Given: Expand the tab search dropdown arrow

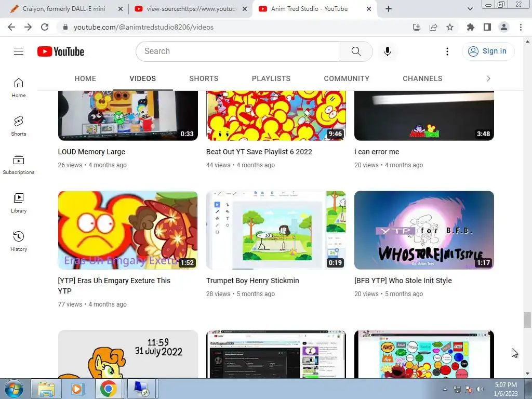Looking at the screenshot, I should coord(470,9).
